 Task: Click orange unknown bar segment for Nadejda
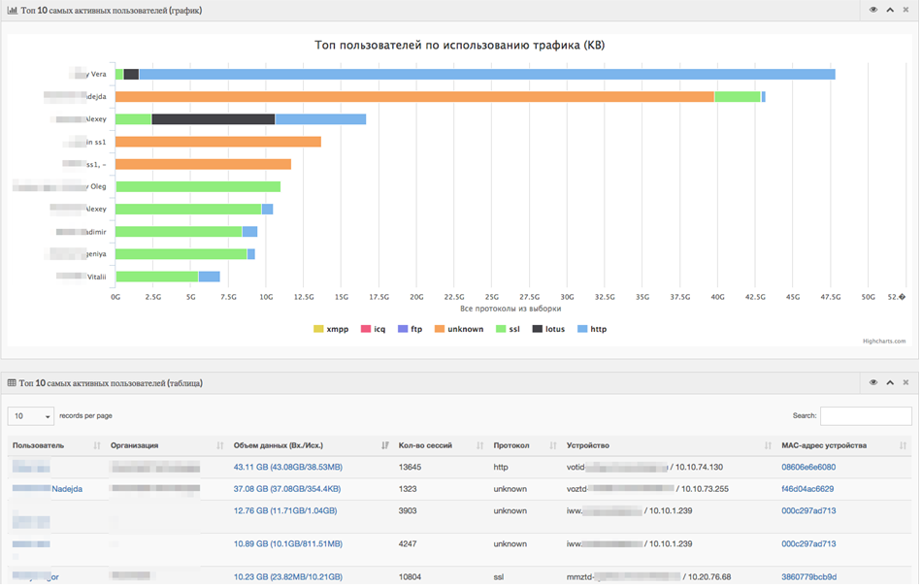(x=414, y=96)
